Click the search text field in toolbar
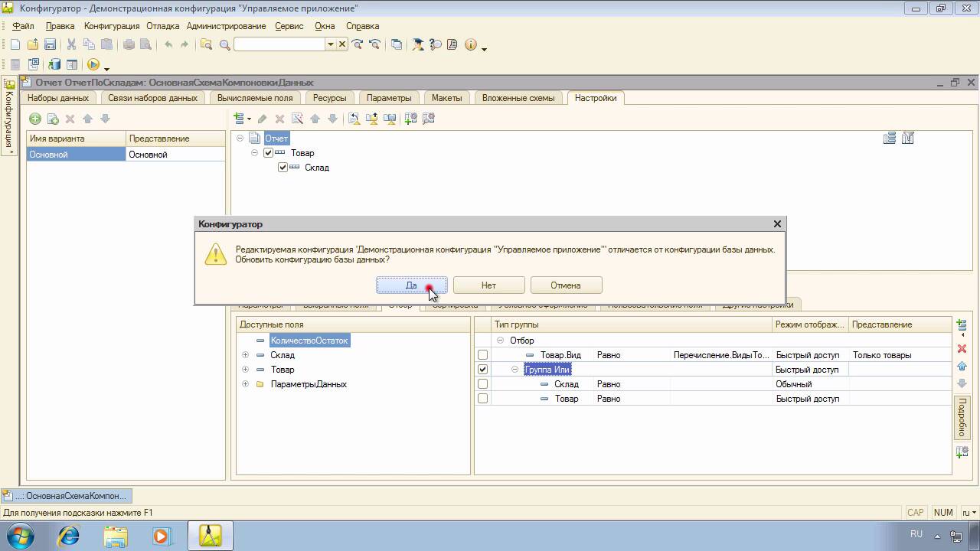The image size is (980, 551). (x=279, y=44)
